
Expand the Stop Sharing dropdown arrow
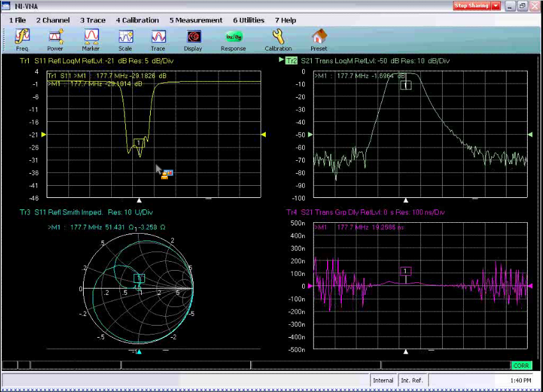point(496,6)
